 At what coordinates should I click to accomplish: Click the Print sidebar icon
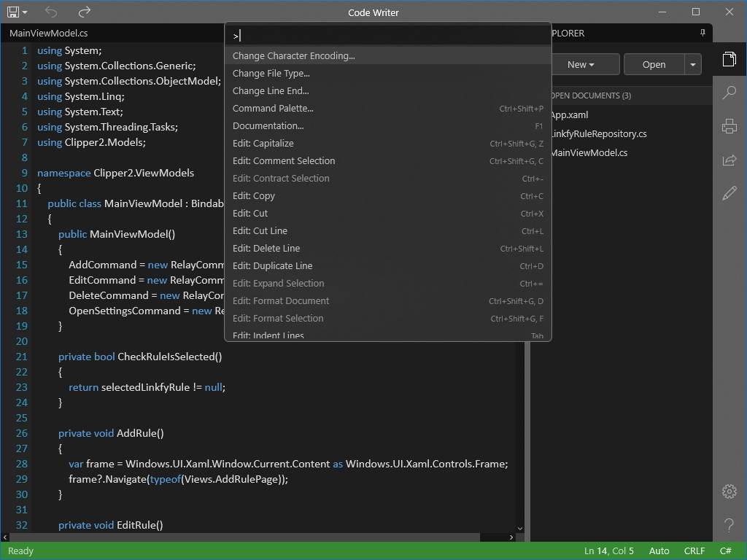tap(729, 126)
